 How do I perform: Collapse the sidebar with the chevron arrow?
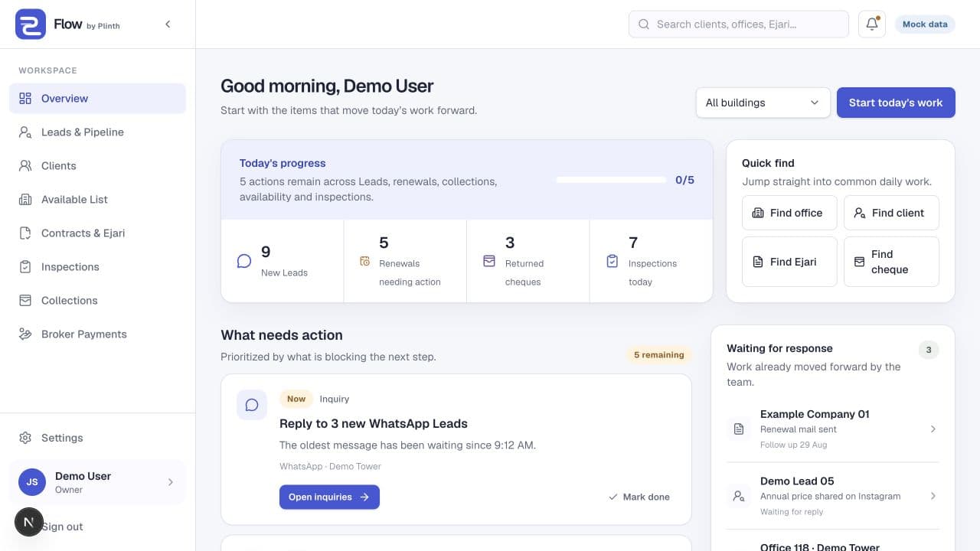coord(168,24)
